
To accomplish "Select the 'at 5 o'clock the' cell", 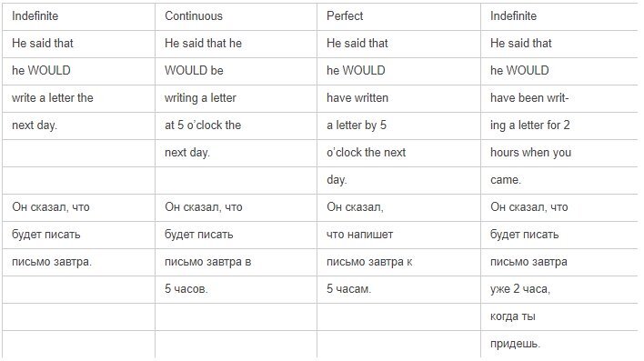I will tap(236, 125).
